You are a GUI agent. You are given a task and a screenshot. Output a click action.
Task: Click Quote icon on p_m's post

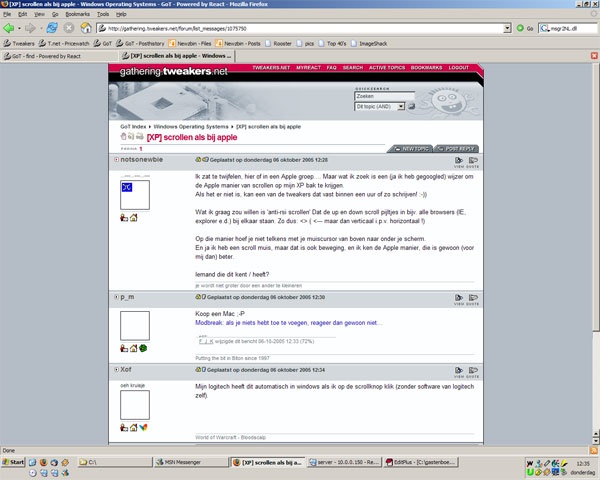(473, 299)
